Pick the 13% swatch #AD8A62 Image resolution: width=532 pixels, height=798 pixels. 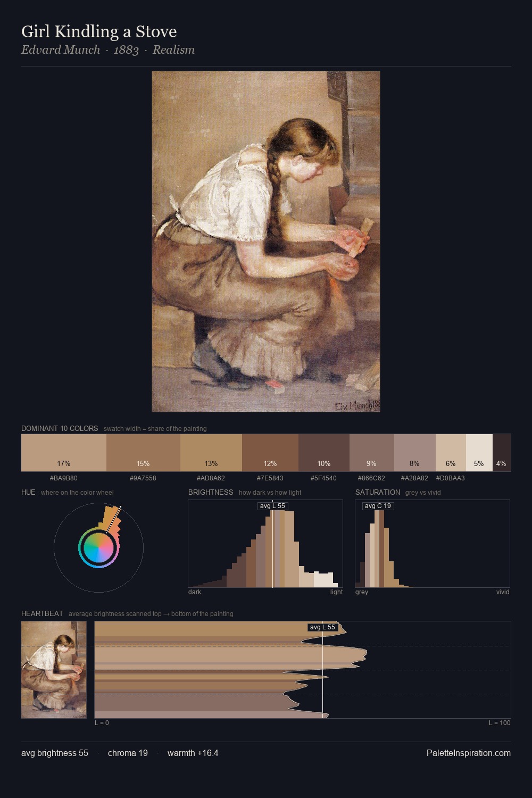tap(211, 453)
